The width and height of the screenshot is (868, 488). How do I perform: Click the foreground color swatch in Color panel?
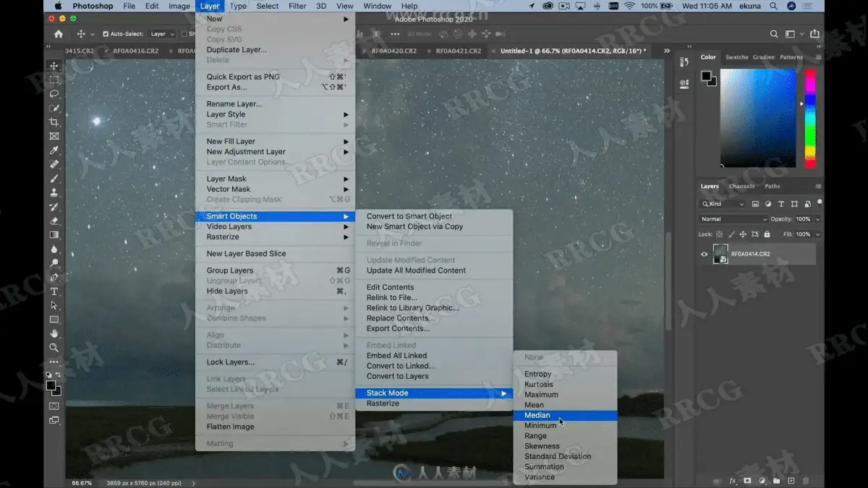706,76
